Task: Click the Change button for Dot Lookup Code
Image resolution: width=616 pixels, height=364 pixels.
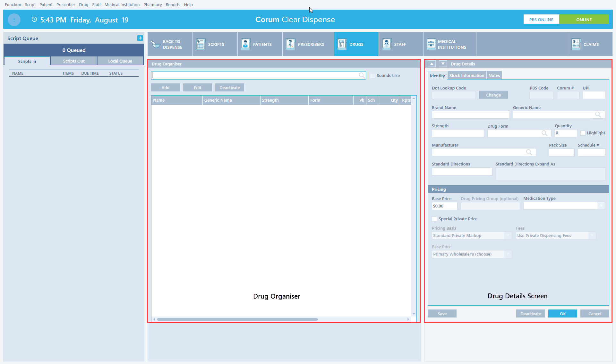Action: [x=493, y=95]
